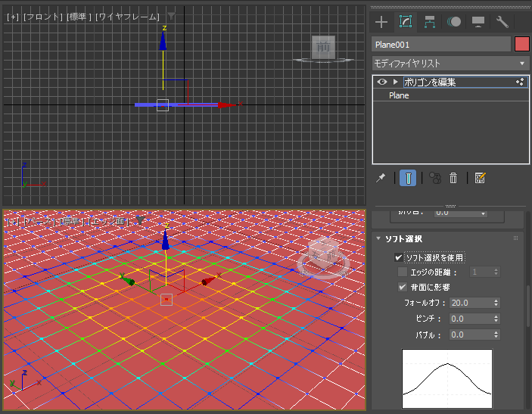Click the perspective viewport filter funnel icon

pos(140,220)
